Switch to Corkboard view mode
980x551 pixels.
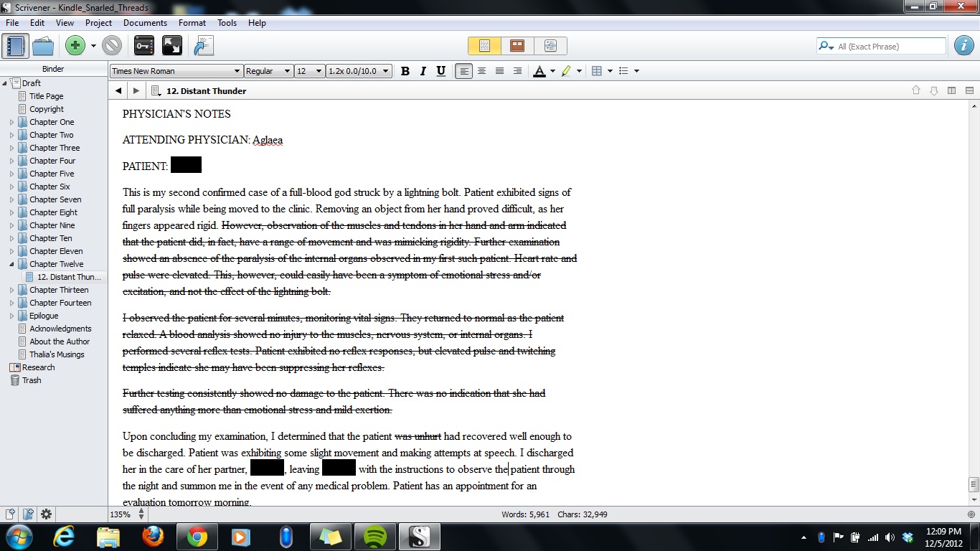(x=517, y=46)
